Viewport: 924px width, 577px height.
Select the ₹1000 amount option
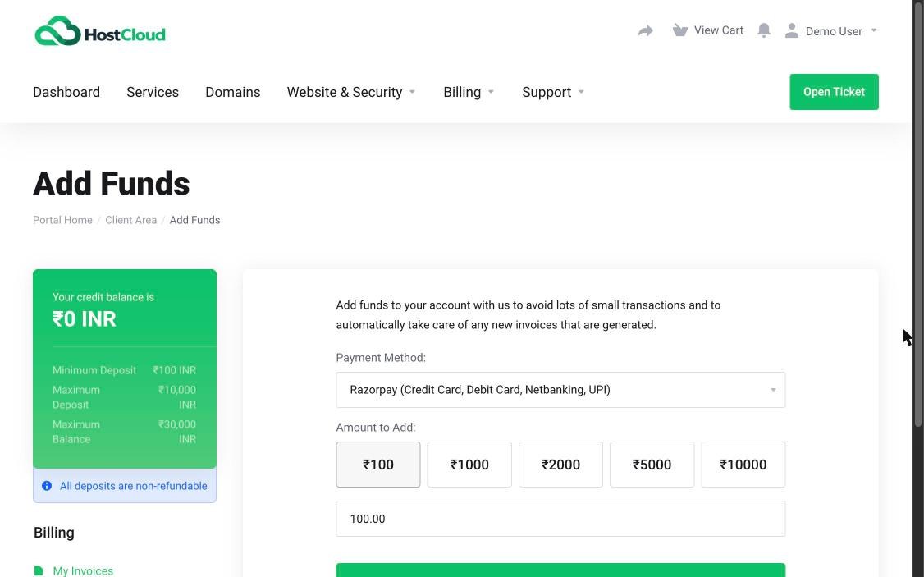(469, 465)
